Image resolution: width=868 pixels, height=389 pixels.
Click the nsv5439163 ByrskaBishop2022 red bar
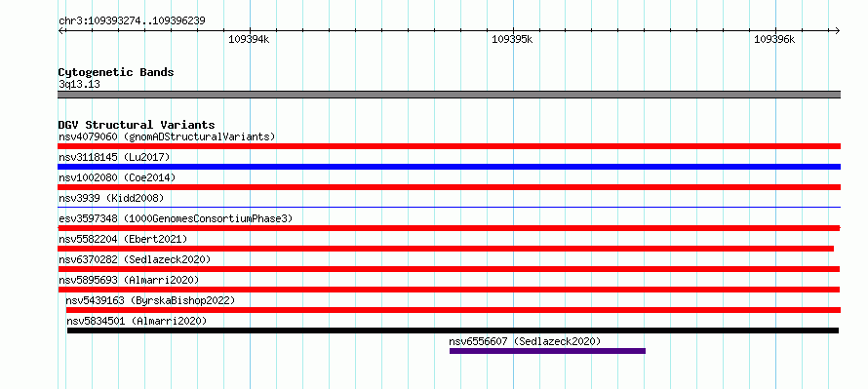click(453, 310)
